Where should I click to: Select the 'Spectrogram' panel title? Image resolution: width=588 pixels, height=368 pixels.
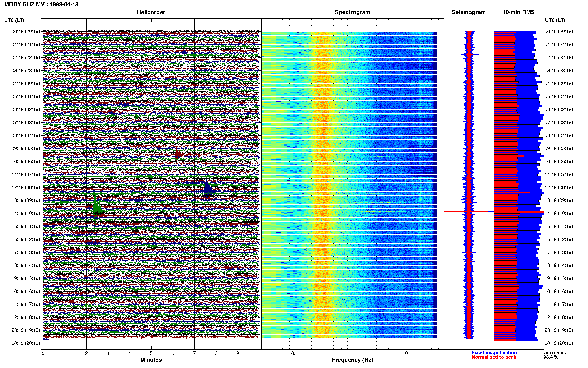352,12
